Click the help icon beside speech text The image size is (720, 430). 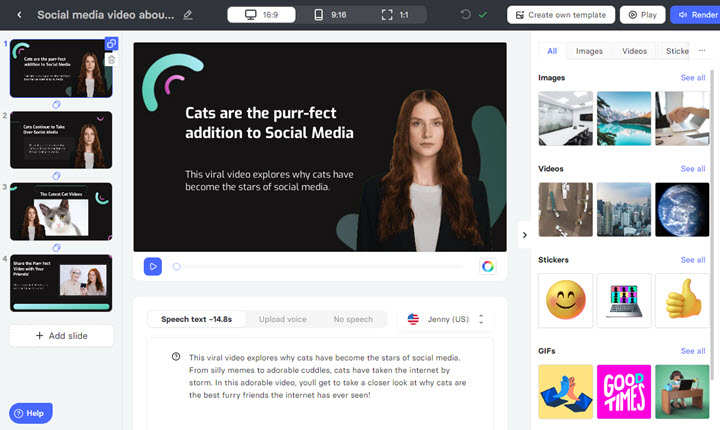176,356
